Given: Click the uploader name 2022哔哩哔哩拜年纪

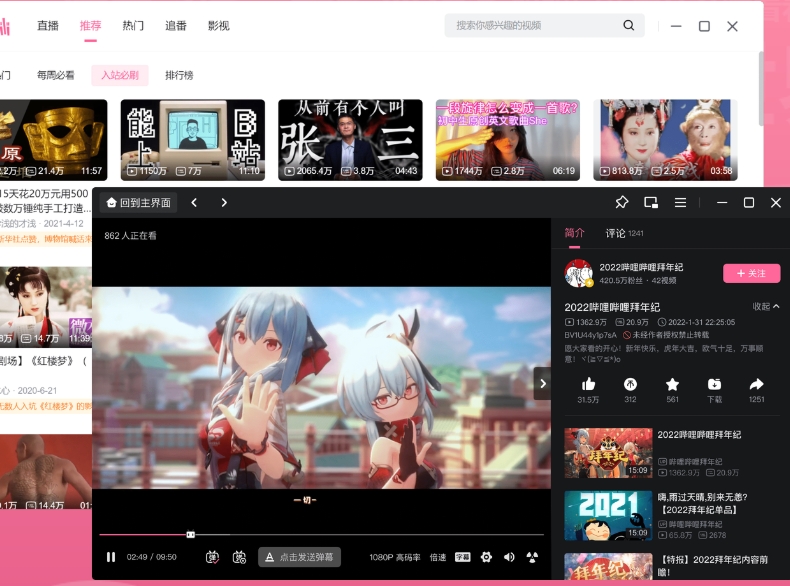Looking at the screenshot, I should coord(641,267).
